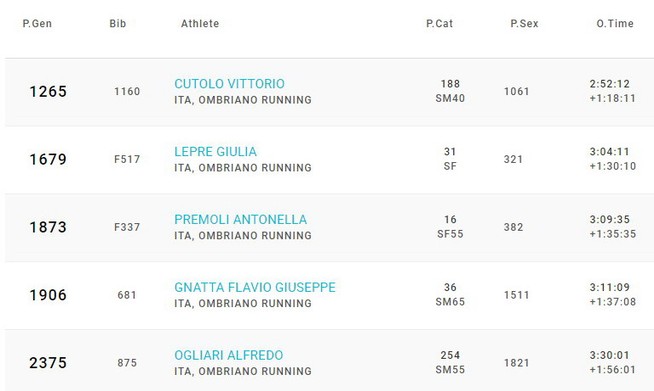Select general position 2375 cell
Viewport: 654px width, 391px height.
(48, 363)
